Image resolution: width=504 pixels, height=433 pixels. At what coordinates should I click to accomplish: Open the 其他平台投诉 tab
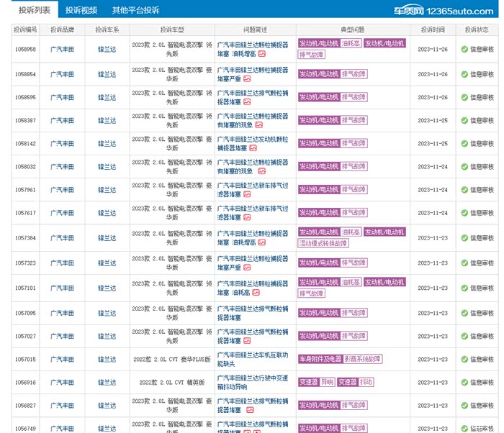click(x=135, y=10)
